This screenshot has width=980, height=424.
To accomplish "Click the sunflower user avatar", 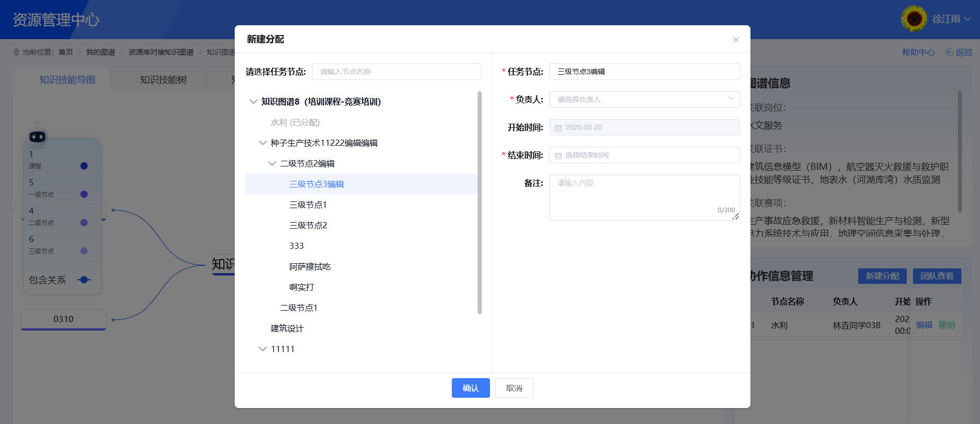I will (x=913, y=19).
